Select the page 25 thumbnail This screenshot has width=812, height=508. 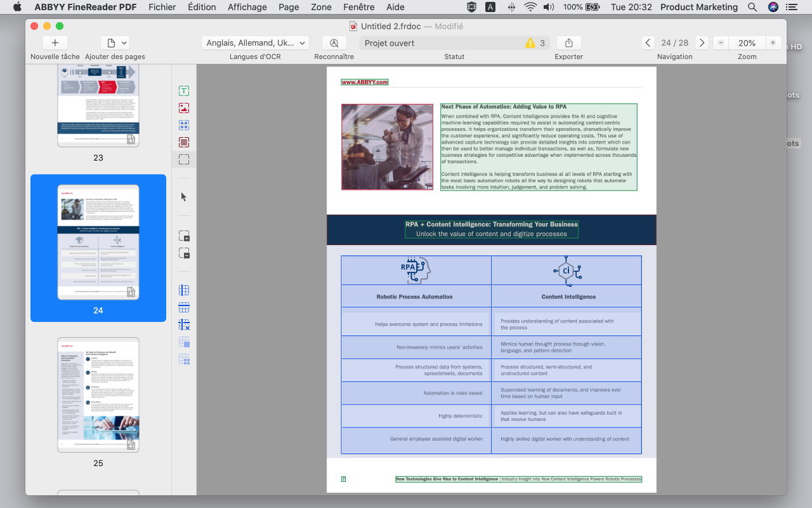pos(98,394)
